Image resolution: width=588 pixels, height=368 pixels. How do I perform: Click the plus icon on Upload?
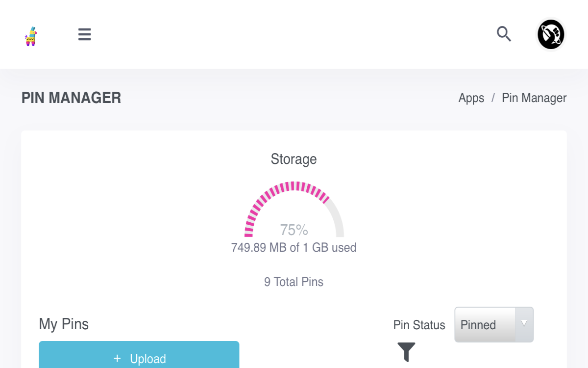117,359
